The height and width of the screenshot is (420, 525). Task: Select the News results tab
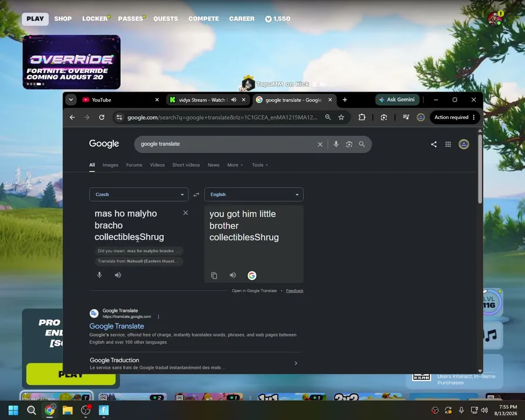pos(213,164)
